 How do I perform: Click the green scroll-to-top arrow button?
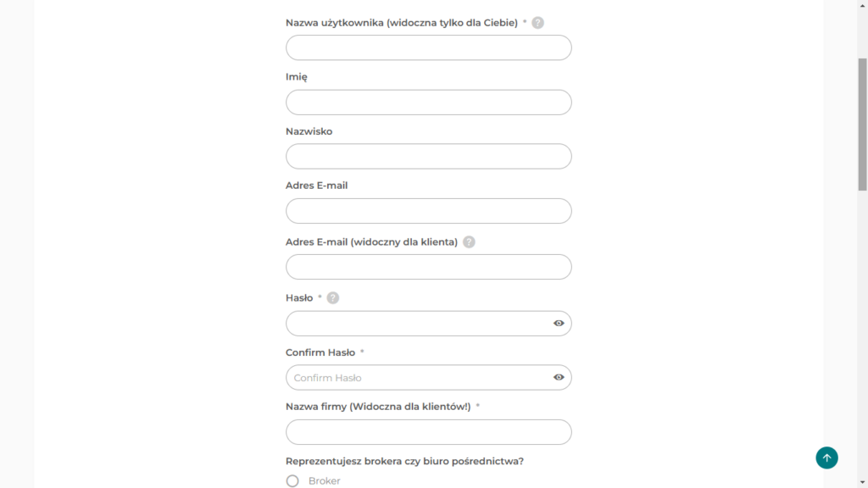(826, 457)
